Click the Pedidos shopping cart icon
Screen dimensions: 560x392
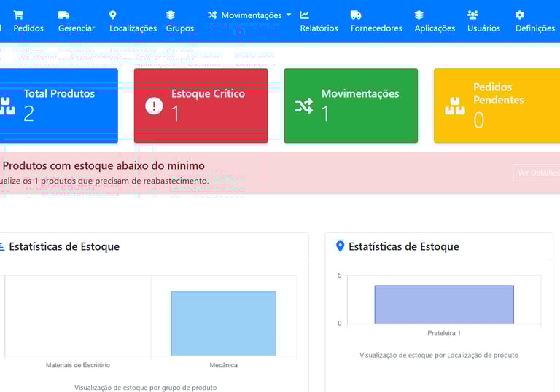tap(18, 15)
